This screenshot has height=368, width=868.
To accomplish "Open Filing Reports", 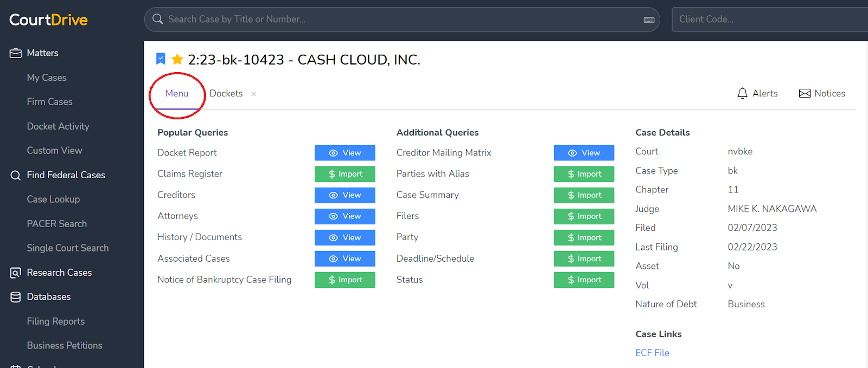I will 56,321.
